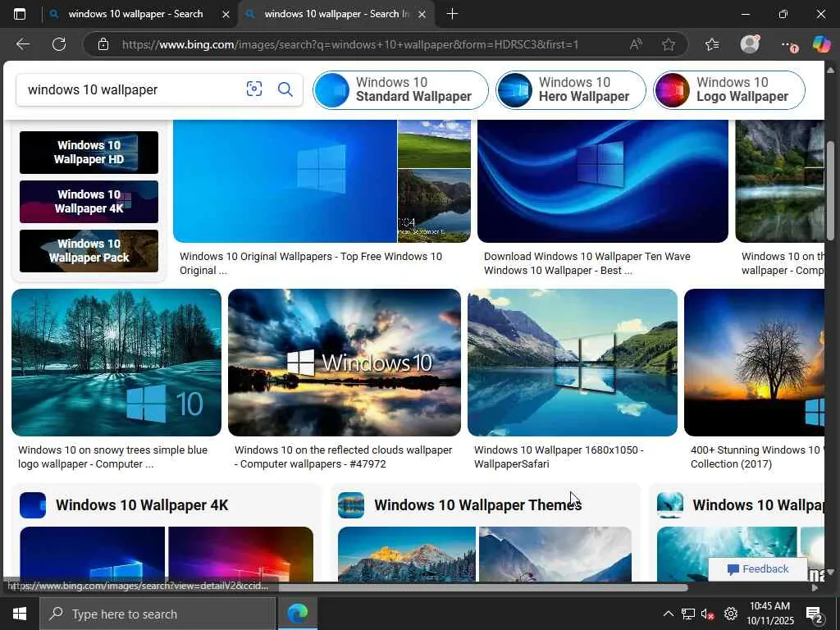Show hidden system tray icons

(x=668, y=614)
